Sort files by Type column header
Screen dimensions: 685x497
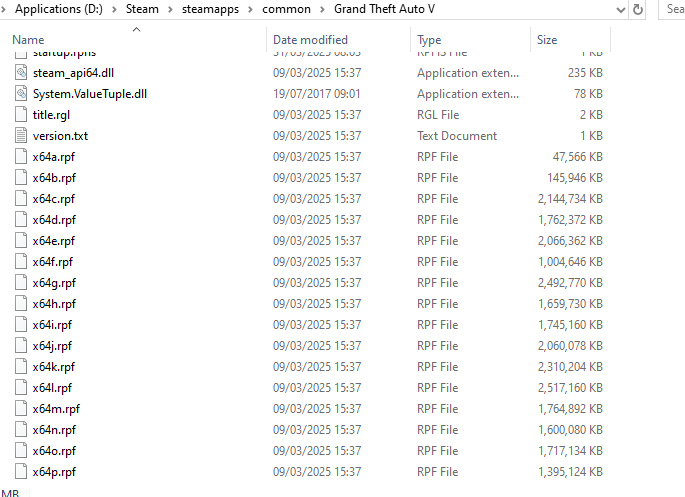pos(429,40)
